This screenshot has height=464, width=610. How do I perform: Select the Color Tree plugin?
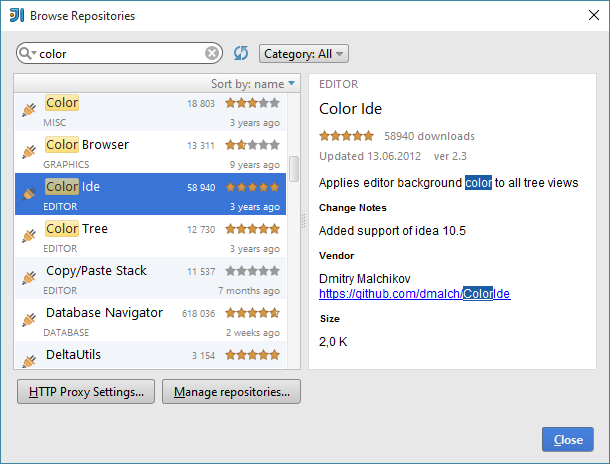click(150, 236)
